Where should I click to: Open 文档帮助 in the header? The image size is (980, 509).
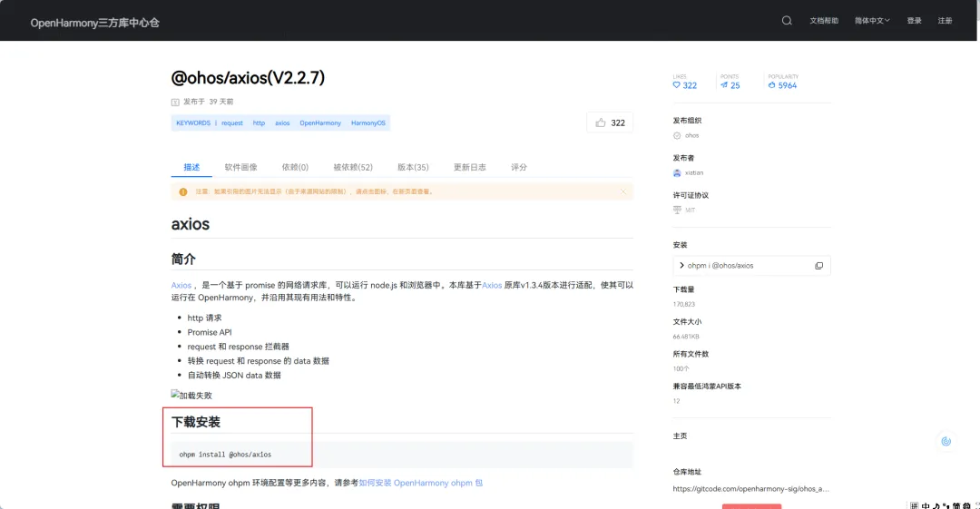[824, 21]
